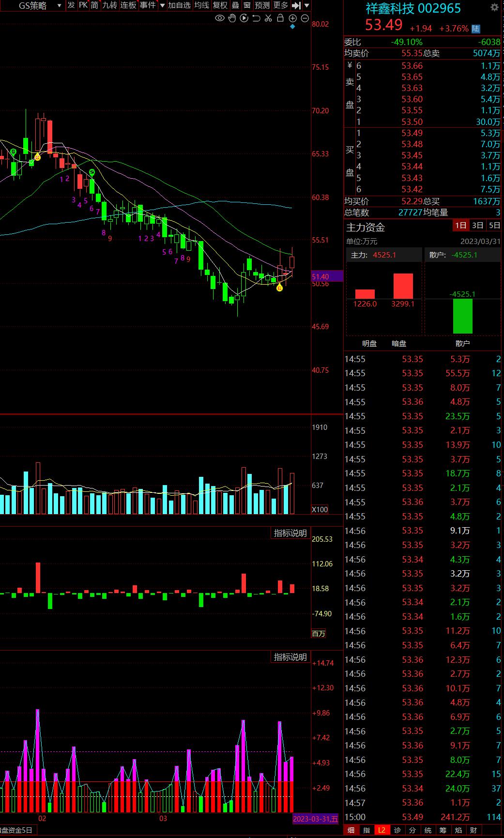Click the play replay icon

pyautogui.click(x=244, y=18)
